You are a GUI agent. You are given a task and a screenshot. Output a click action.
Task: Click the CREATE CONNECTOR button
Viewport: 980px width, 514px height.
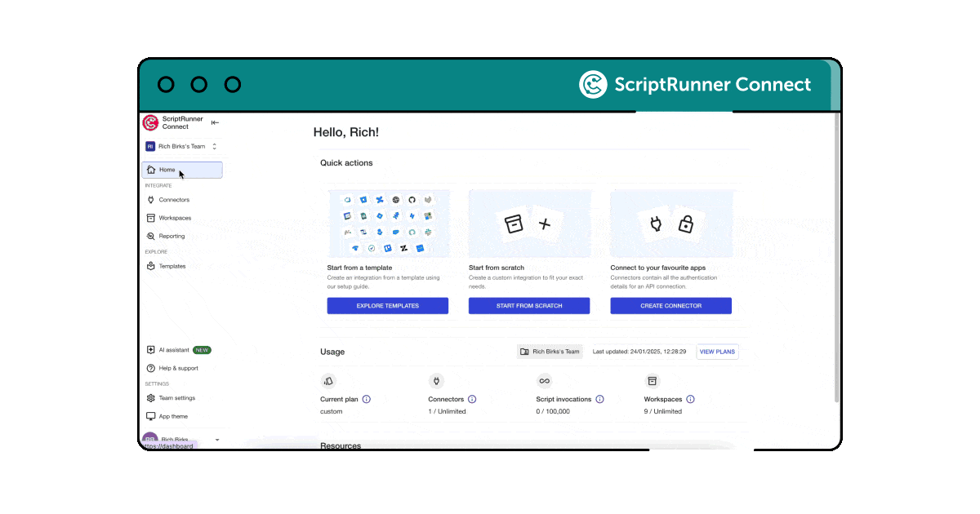coord(670,306)
